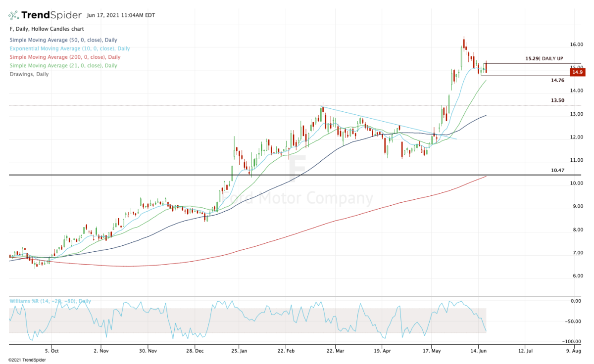Image resolution: width=594 pixels, height=364 pixels.
Task: Select the 14.76 support level label
Action: (x=558, y=80)
